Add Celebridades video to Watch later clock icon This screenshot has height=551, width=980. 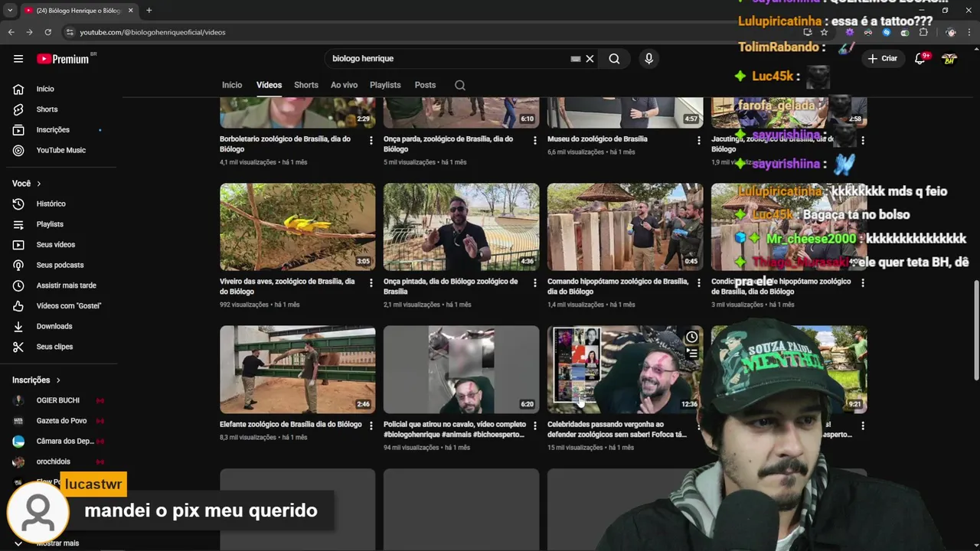click(691, 337)
